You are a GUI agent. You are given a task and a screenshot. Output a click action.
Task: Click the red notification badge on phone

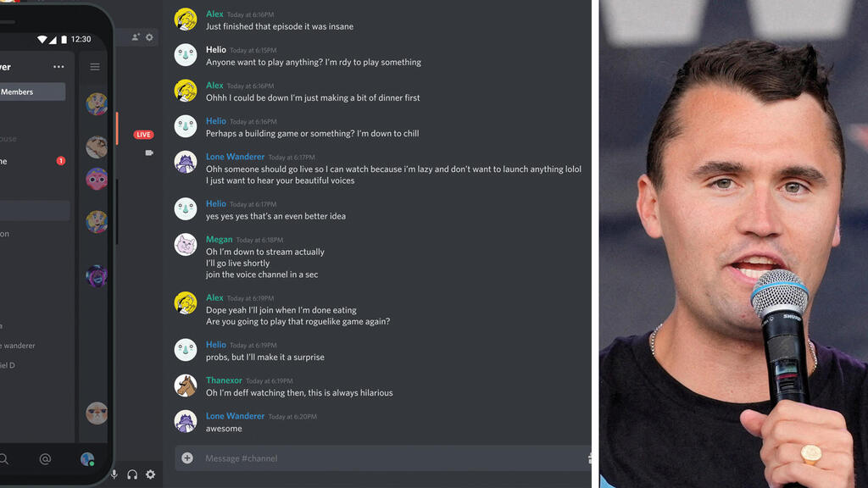coord(61,161)
